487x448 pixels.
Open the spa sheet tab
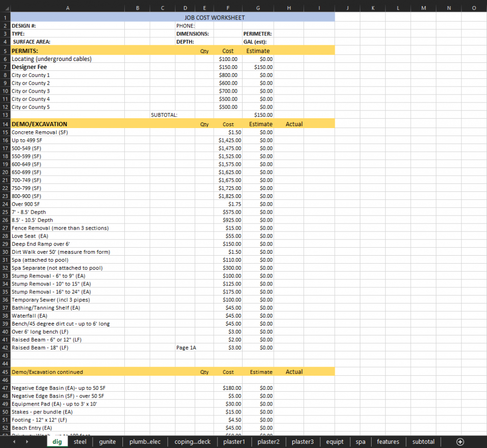tap(360, 442)
